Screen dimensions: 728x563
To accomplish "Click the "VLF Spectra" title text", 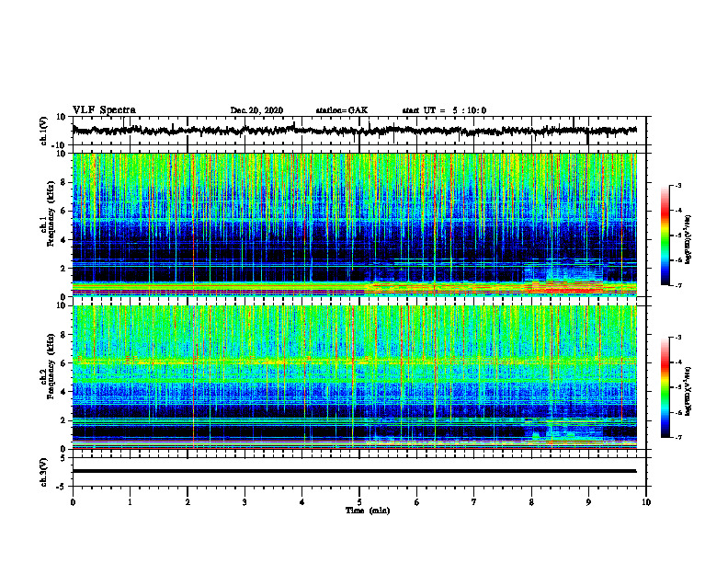I will [104, 110].
